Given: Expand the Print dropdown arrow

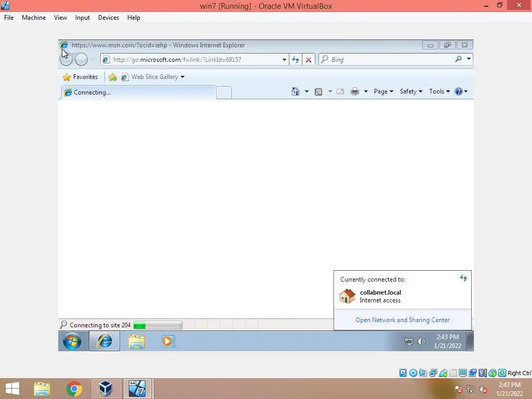Looking at the screenshot, I should [x=366, y=91].
